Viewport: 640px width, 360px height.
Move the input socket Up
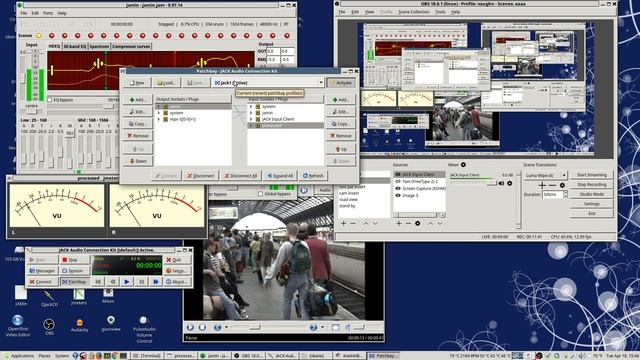pyautogui.click(x=340, y=149)
